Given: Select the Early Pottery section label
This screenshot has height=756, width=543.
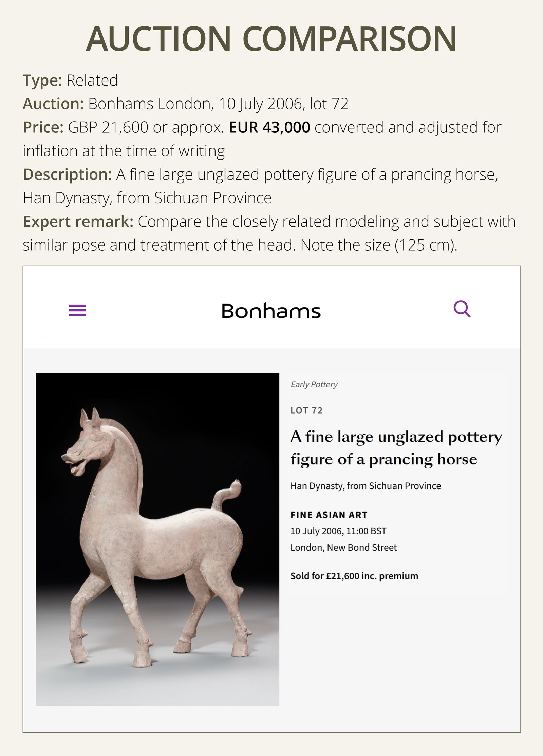Looking at the screenshot, I should click(x=314, y=384).
